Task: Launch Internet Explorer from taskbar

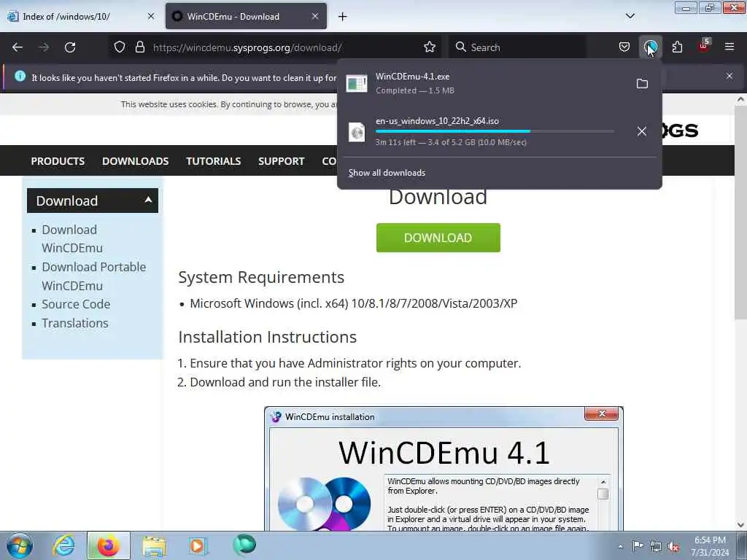Action: click(63, 545)
